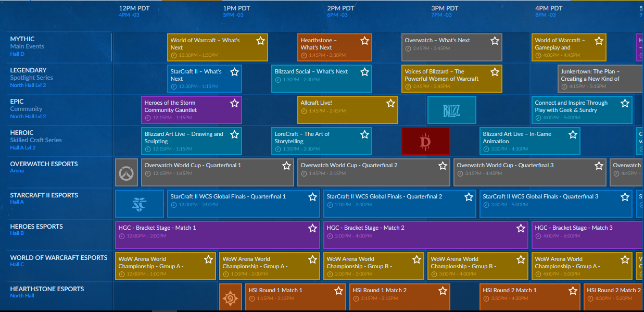
Task: Favorite Overwatch World Cup Quarterfinal 2 star
Action: pyautogui.click(x=443, y=166)
